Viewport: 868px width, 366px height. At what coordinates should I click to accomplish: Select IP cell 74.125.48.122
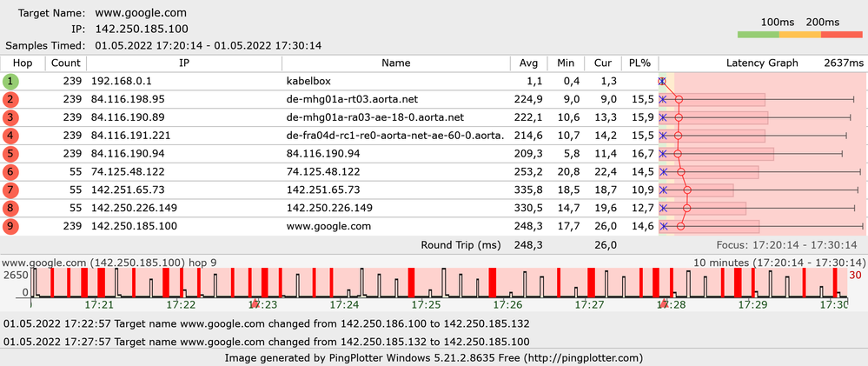128,171
